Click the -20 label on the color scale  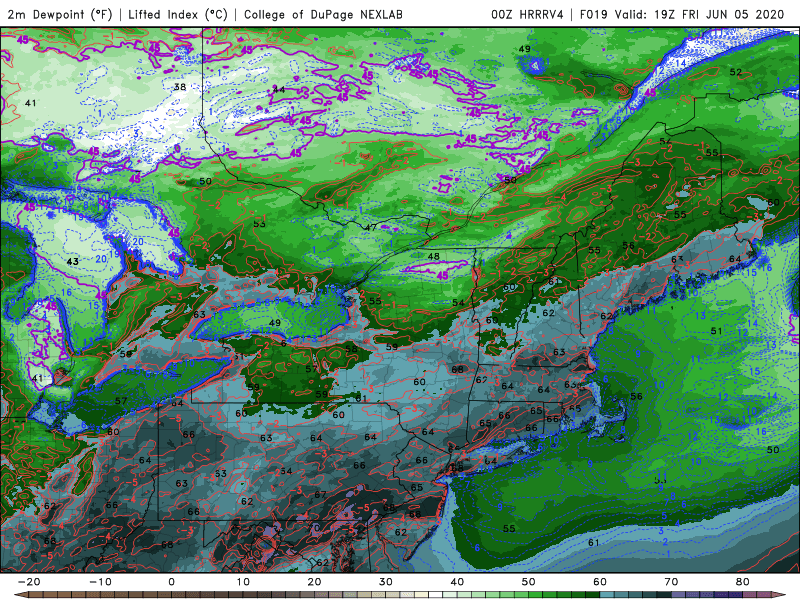(x=29, y=582)
